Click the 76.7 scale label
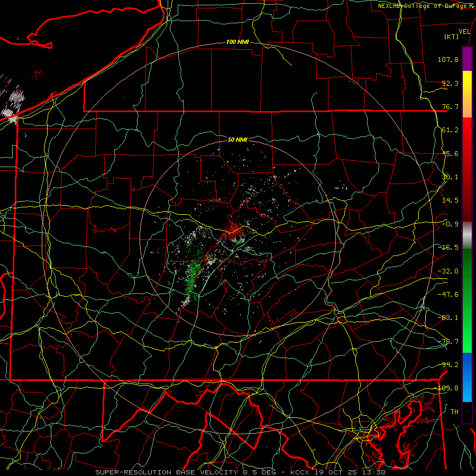Screen dimensions: 476x476 tap(450, 106)
